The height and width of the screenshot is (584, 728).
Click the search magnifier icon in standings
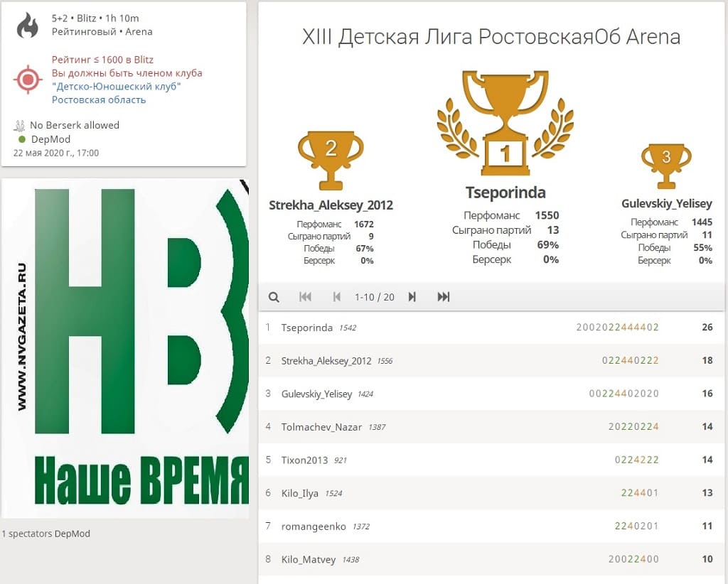point(274,297)
